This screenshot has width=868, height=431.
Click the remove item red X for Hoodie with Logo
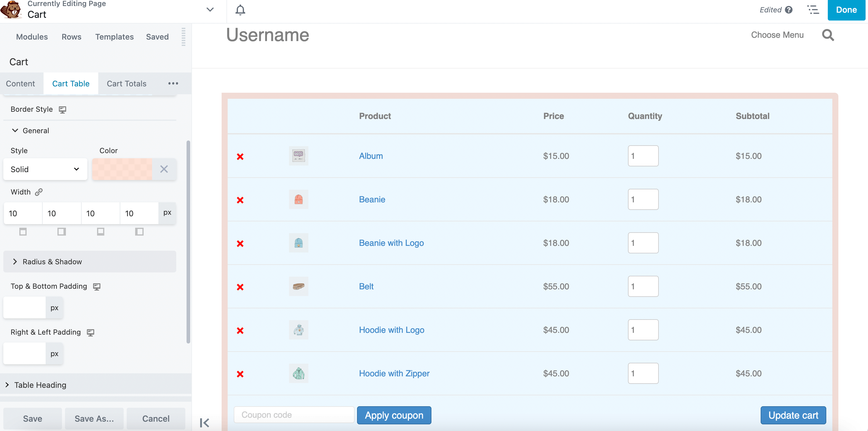click(x=241, y=330)
